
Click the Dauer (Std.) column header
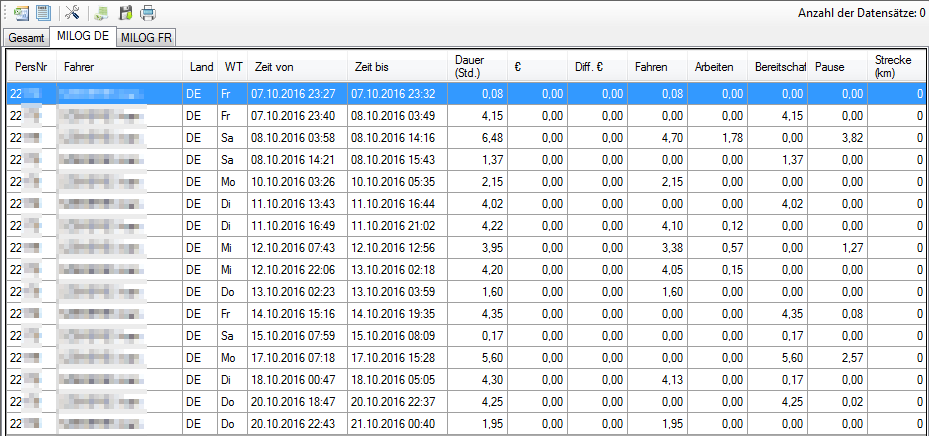(477, 67)
